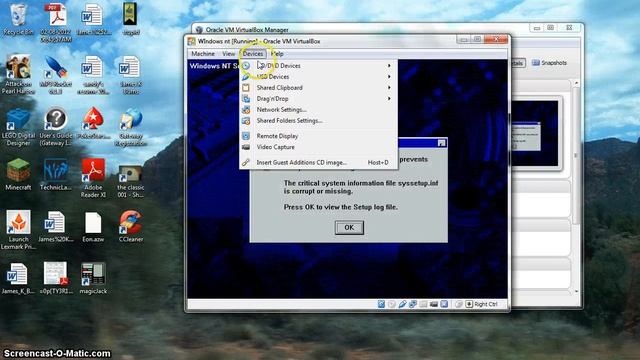
Task: Select the Eon.azw file icon
Action: (x=93, y=227)
